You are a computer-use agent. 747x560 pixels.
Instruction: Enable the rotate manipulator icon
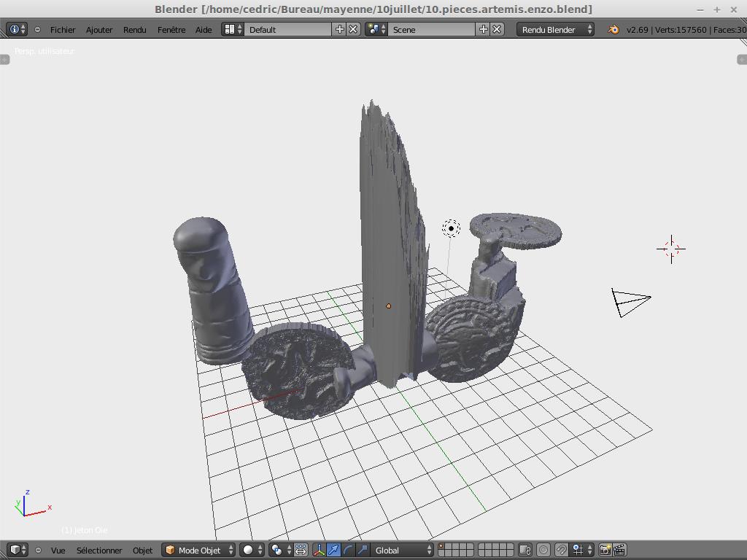[x=348, y=550]
